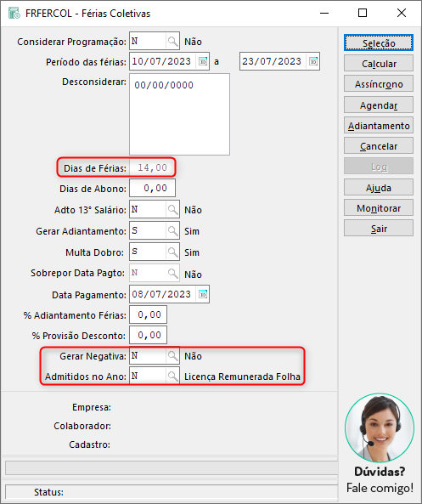Click the Dias de Férias value 14,00

[x=153, y=167]
